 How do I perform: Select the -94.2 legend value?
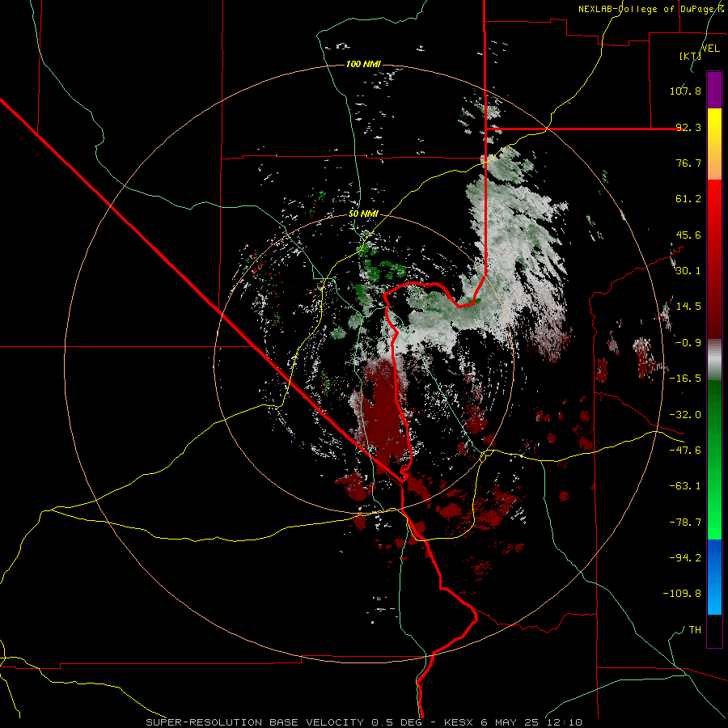click(x=685, y=557)
